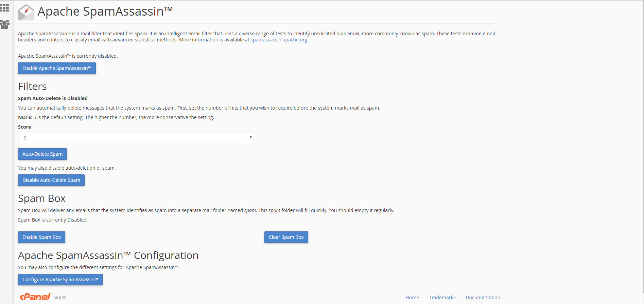Click the Filters section heading
644x304 pixels.
(32, 87)
